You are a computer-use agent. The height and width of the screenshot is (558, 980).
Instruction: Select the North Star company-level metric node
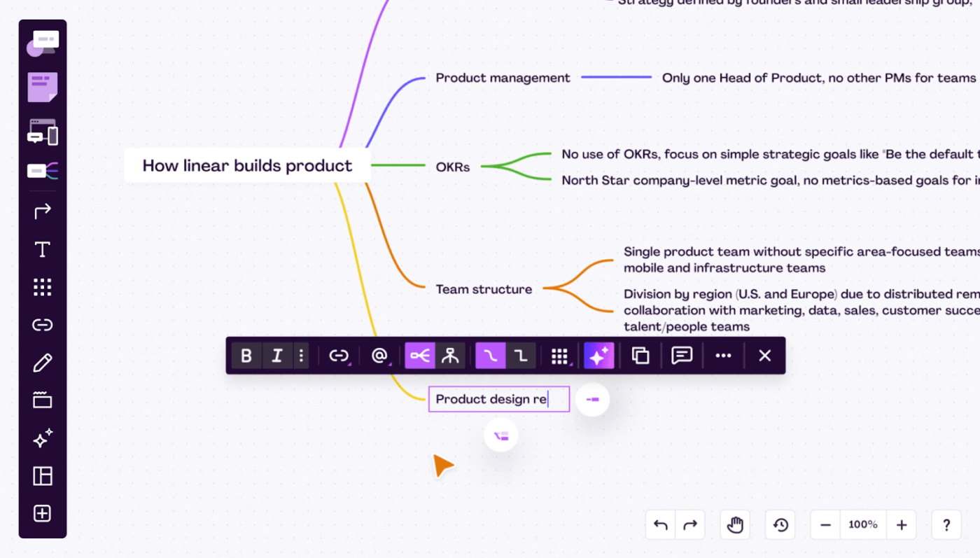point(771,181)
